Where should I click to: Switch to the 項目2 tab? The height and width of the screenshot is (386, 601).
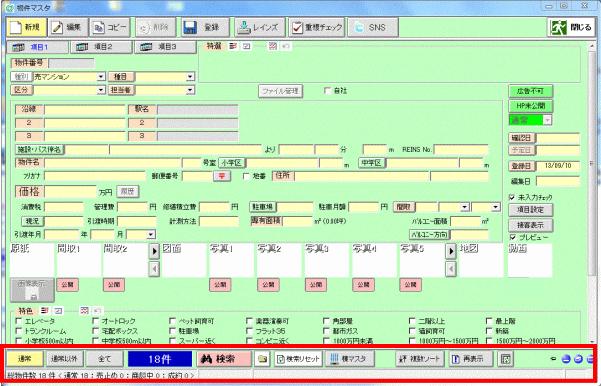pos(101,47)
